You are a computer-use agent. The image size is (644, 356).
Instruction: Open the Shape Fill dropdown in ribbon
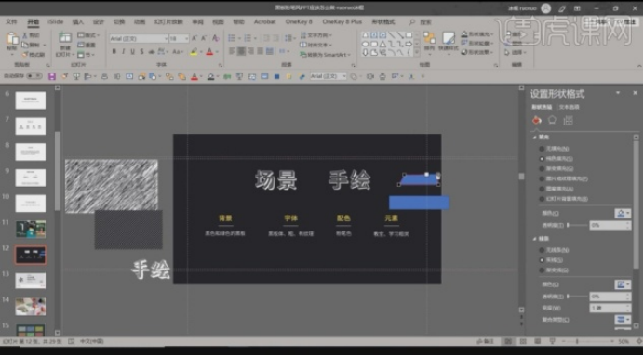pos(477,34)
